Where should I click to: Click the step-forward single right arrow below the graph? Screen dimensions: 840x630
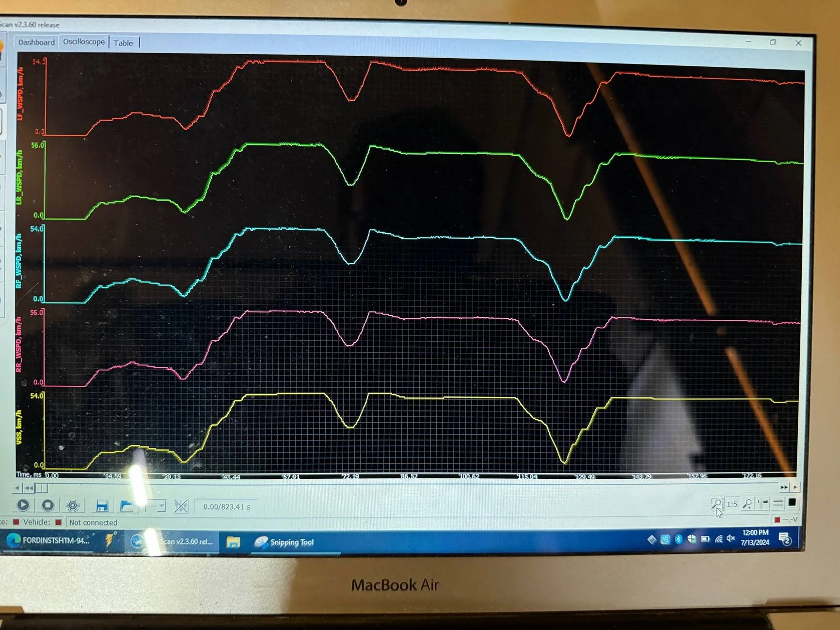(795, 487)
